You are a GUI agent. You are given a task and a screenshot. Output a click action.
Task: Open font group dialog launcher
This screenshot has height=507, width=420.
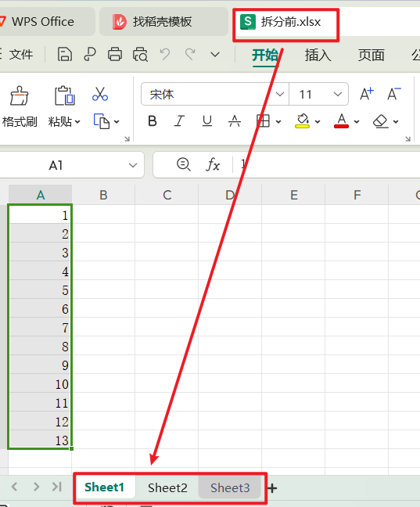408,138
